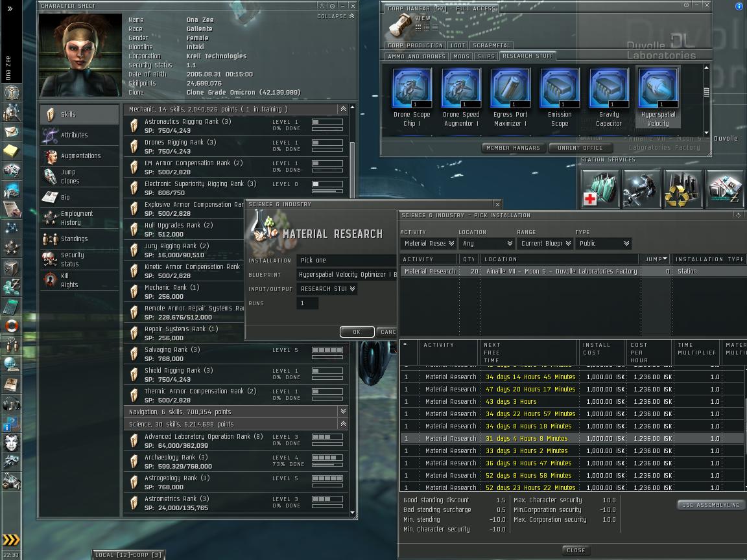Screen dimensions: 747x560
Task: Click the Runs input field
Action: point(307,303)
